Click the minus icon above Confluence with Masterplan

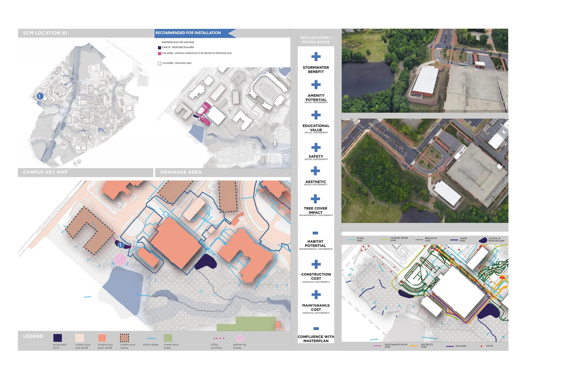[x=316, y=328]
